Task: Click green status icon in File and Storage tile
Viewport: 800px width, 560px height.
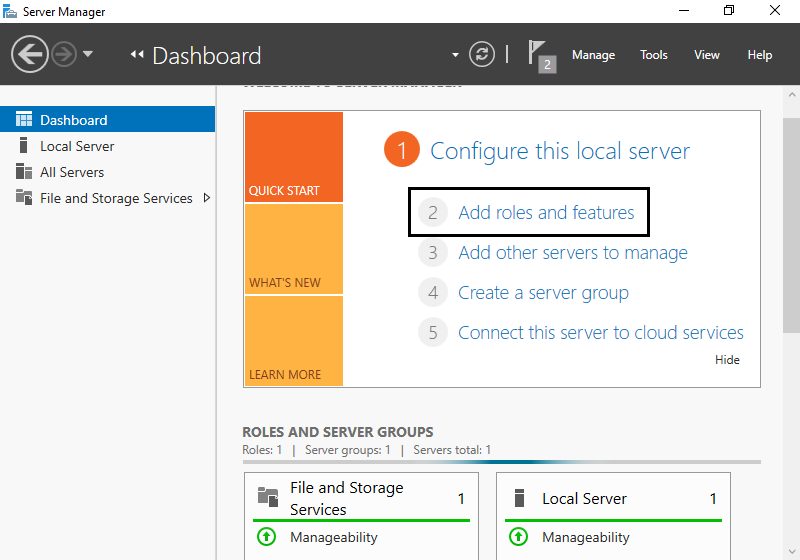Action: [x=266, y=537]
